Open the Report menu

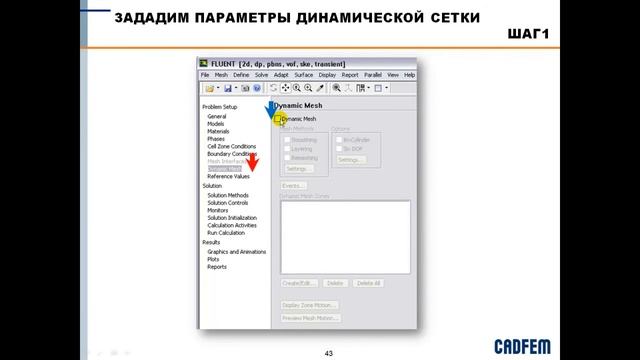click(350, 75)
